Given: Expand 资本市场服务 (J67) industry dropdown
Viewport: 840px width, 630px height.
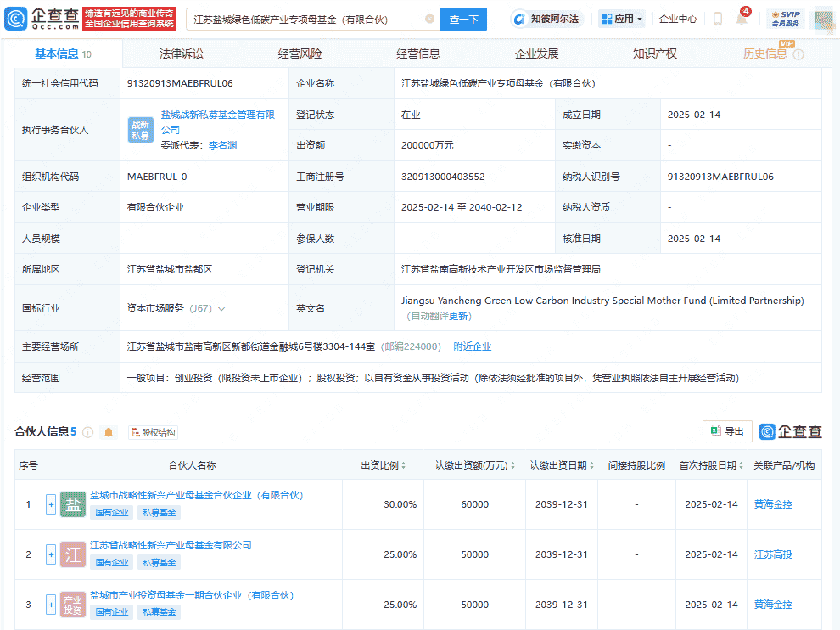Looking at the screenshot, I should click(x=221, y=309).
